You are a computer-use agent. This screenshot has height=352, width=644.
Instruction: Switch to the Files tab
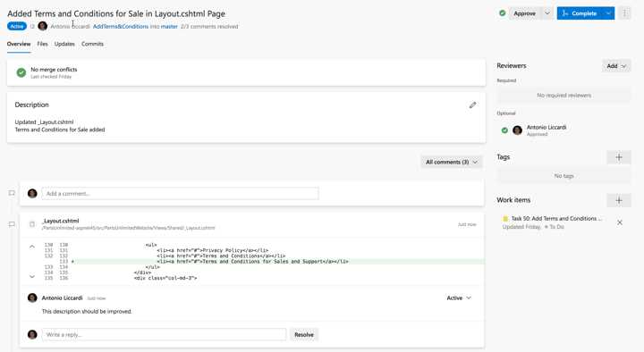(x=42, y=44)
